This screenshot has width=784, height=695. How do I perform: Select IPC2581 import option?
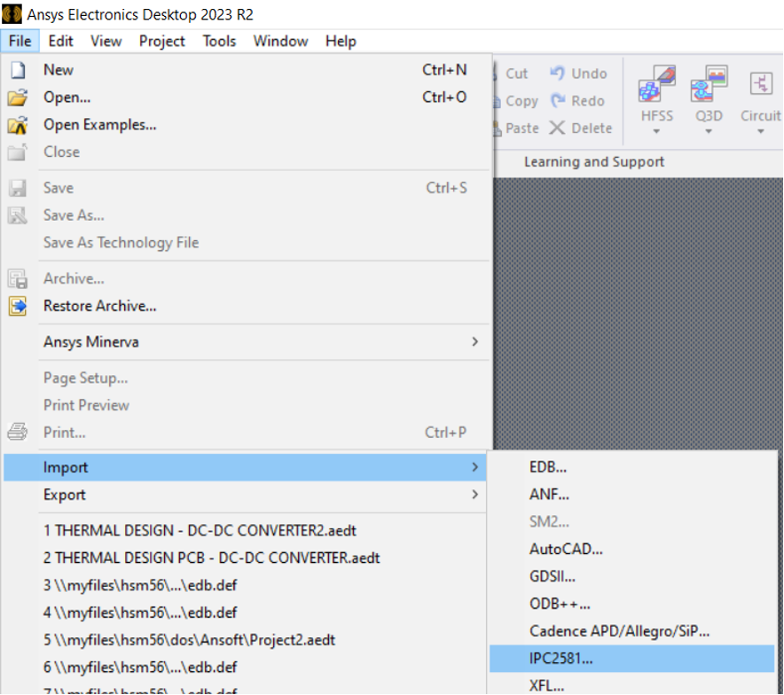click(561, 659)
